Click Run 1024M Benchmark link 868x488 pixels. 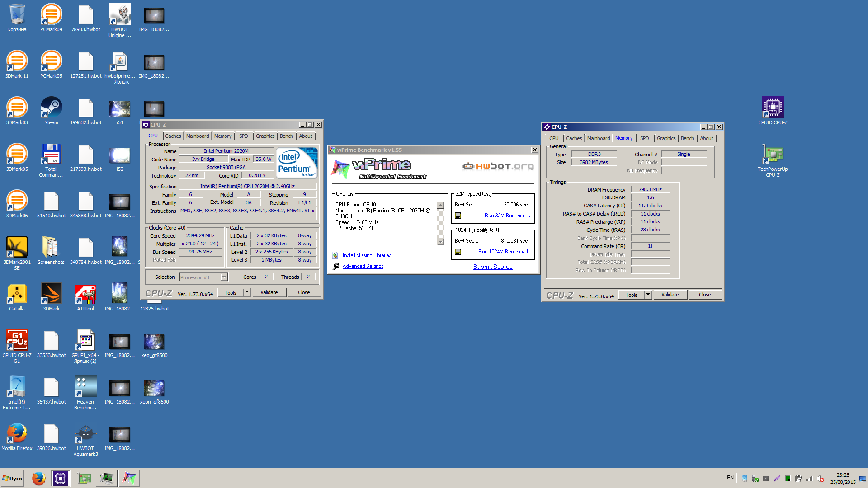point(504,252)
